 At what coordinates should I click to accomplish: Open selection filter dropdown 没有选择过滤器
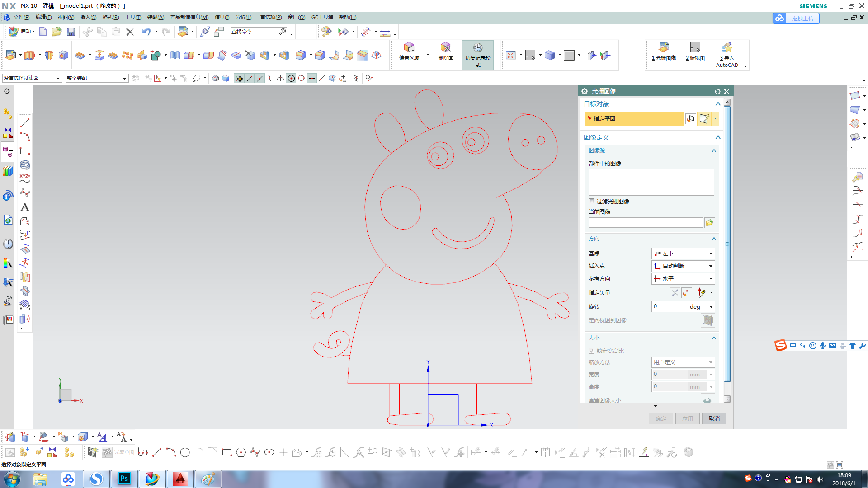click(32, 78)
